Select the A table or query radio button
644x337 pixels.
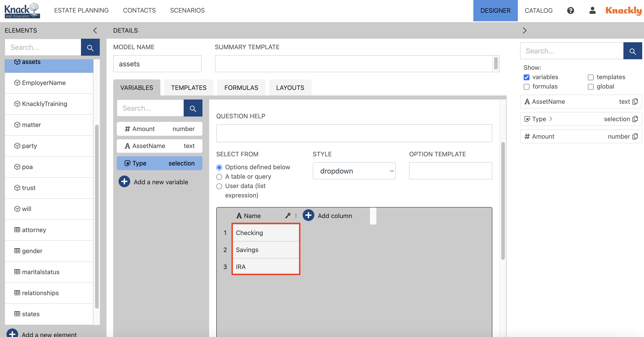click(219, 177)
